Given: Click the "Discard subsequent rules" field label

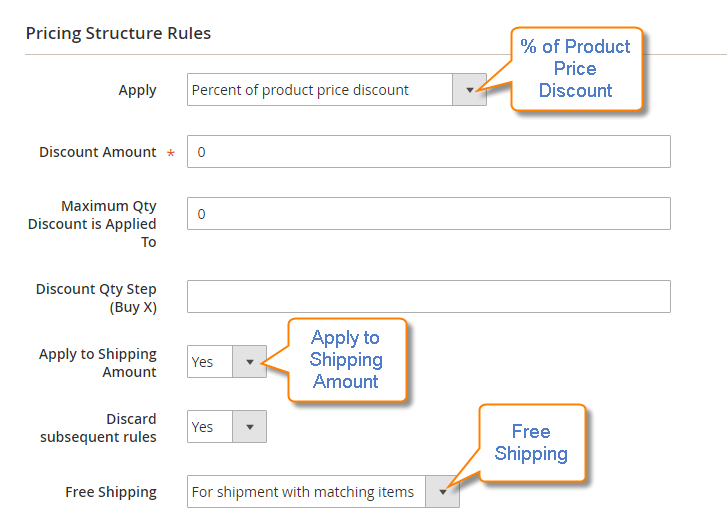Looking at the screenshot, I should click(x=99, y=428).
